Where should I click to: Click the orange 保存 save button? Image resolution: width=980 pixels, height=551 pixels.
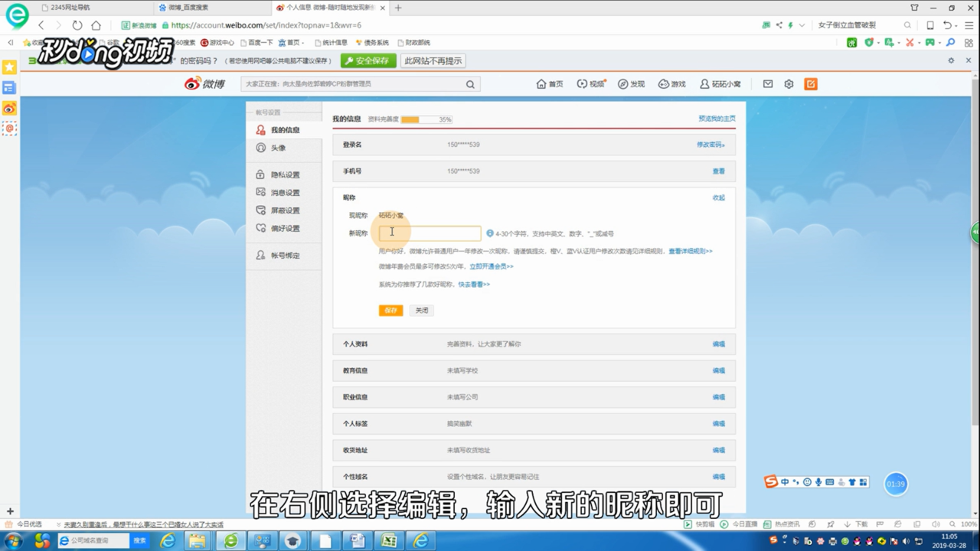390,311
